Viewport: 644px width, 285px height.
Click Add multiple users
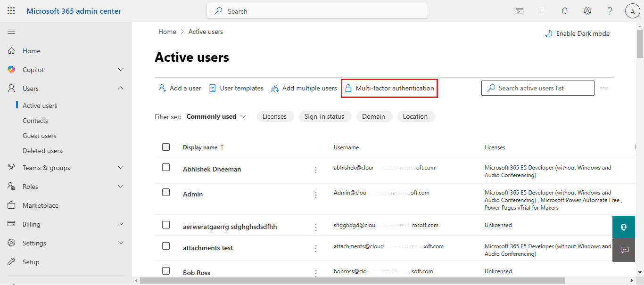coord(304,88)
